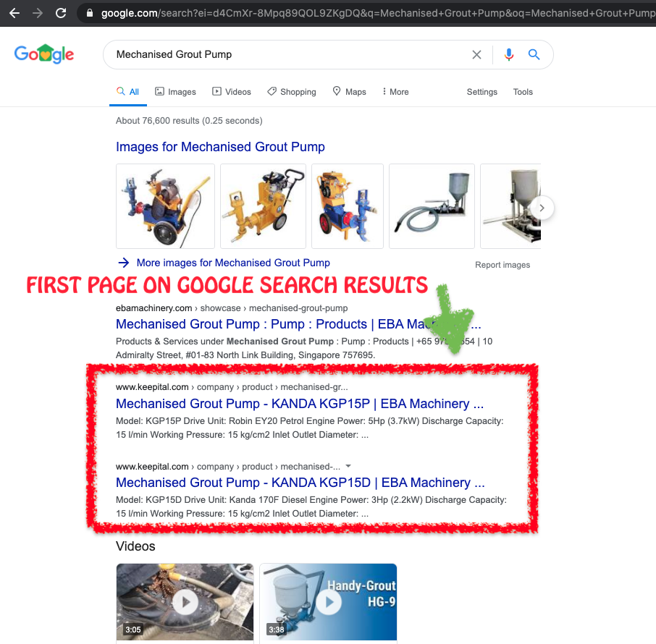Open the Settings menu
This screenshot has height=644, width=656.
482,92
